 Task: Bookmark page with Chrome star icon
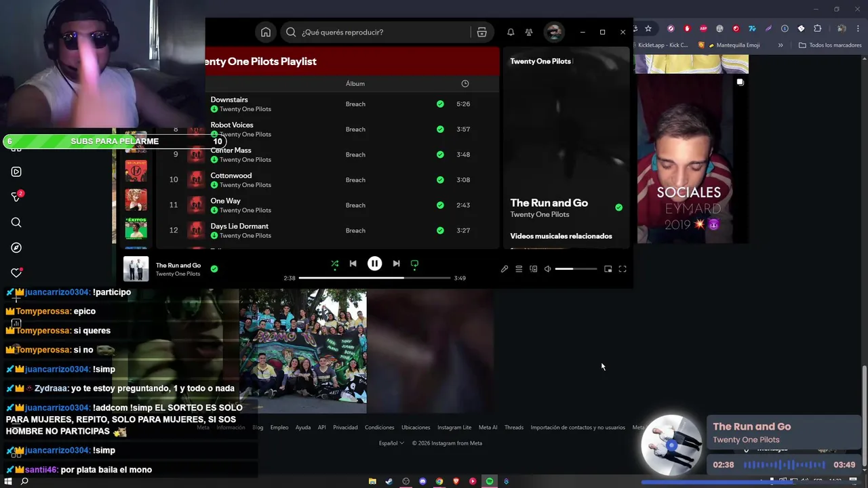point(648,28)
